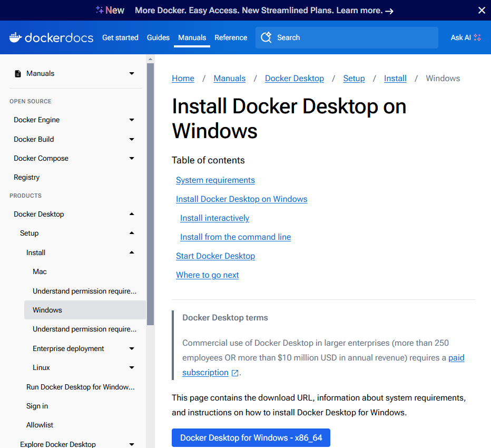Go to Install breadcrumb link
This screenshot has height=448, width=491.
tap(395, 79)
